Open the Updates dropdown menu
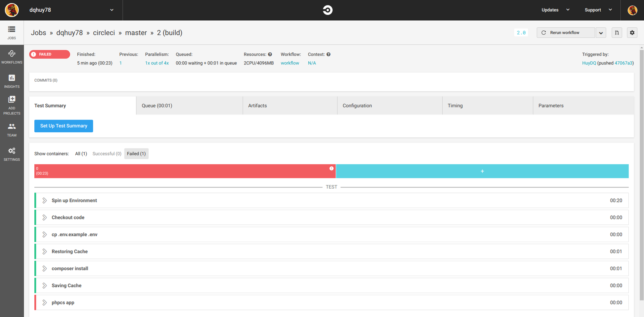Image resolution: width=644 pixels, height=317 pixels. (555, 10)
